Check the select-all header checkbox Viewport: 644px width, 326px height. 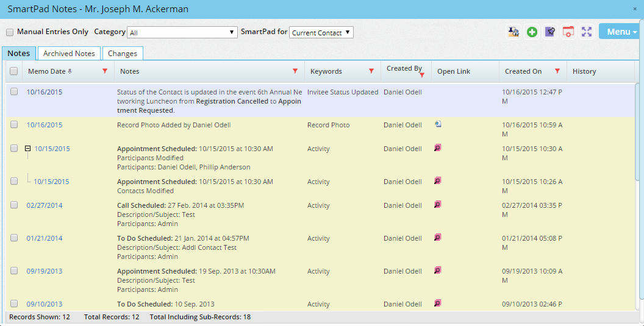click(14, 71)
